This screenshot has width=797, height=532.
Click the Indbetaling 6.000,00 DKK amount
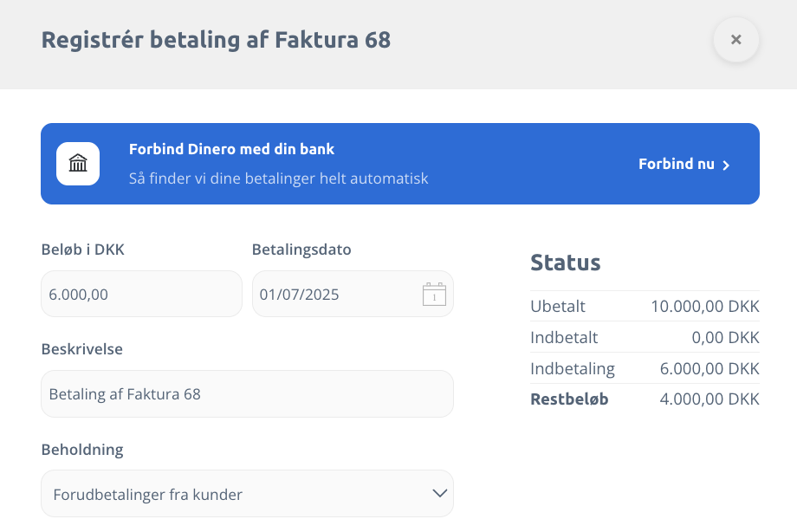(x=710, y=368)
